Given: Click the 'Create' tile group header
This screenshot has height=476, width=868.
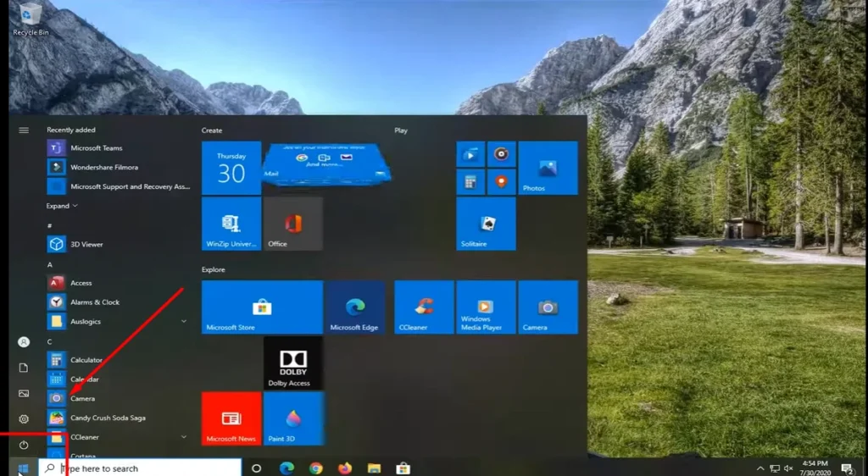Looking at the screenshot, I should tap(212, 130).
